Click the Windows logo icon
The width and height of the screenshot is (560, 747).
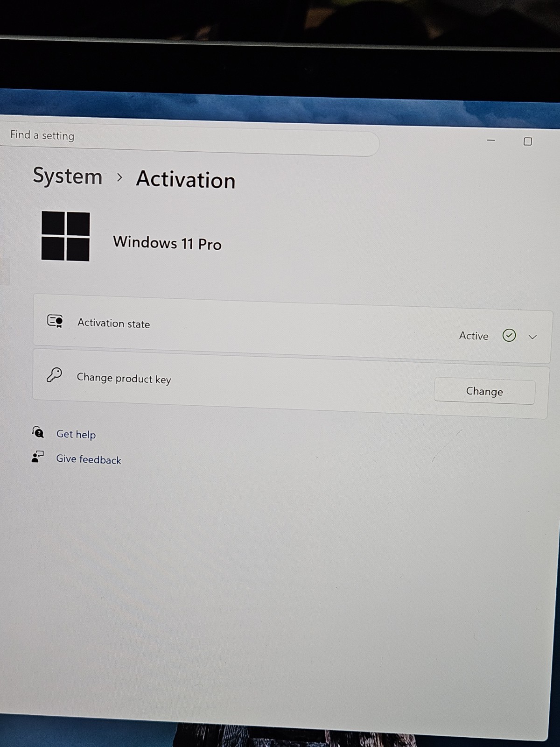click(65, 236)
